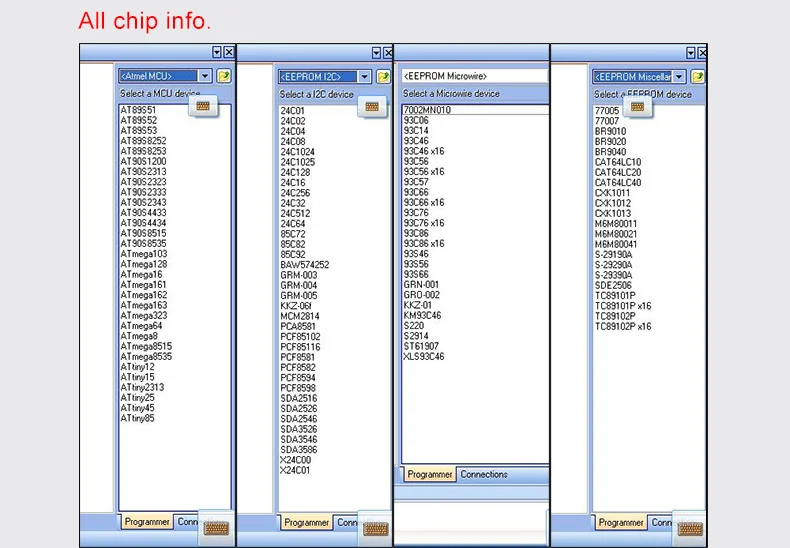Select BR9020 device
The image size is (790, 548).
click(x=611, y=141)
